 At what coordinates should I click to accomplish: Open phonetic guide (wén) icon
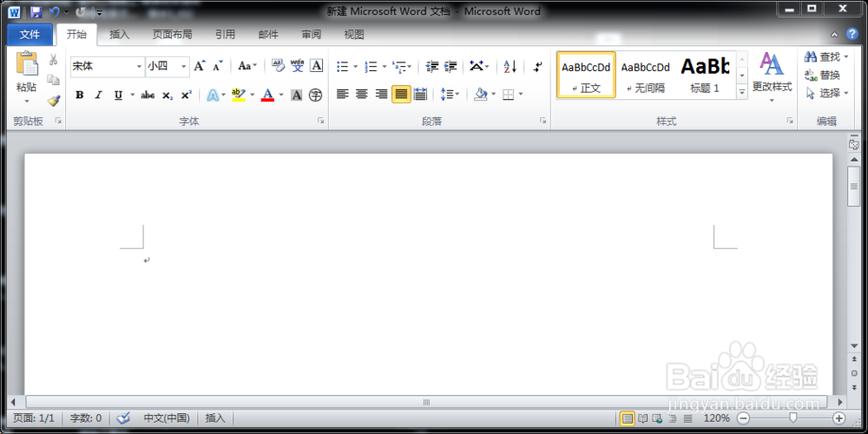[297, 67]
